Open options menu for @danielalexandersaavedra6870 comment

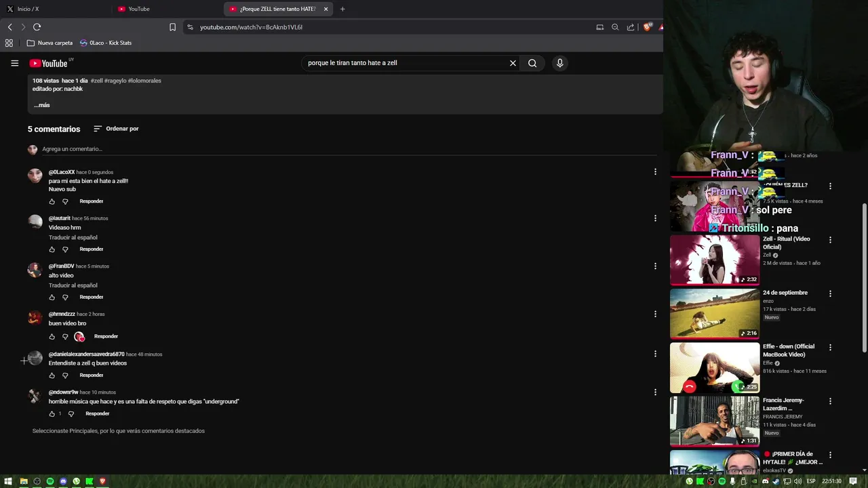[x=655, y=354]
